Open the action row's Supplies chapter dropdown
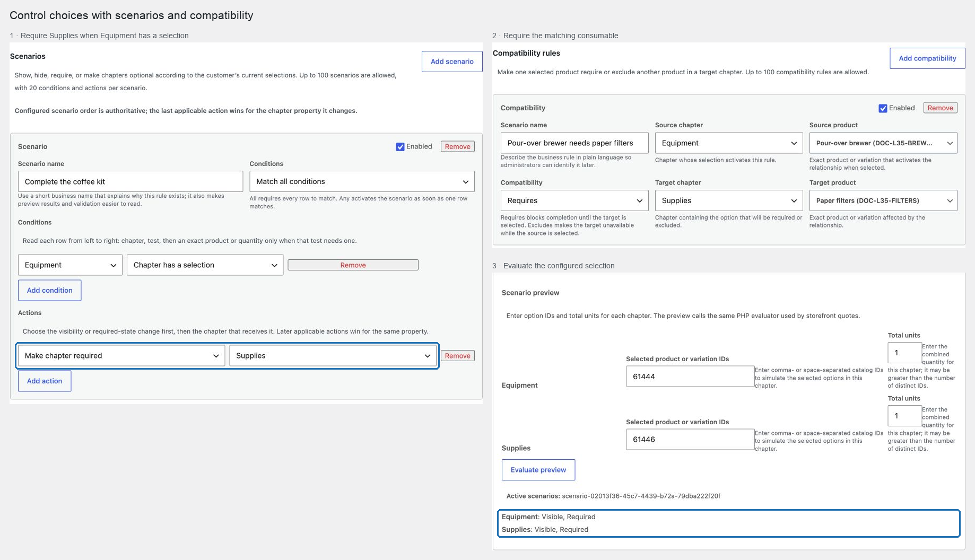Viewport: 975px width, 560px height. pyautogui.click(x=333, y=356)
